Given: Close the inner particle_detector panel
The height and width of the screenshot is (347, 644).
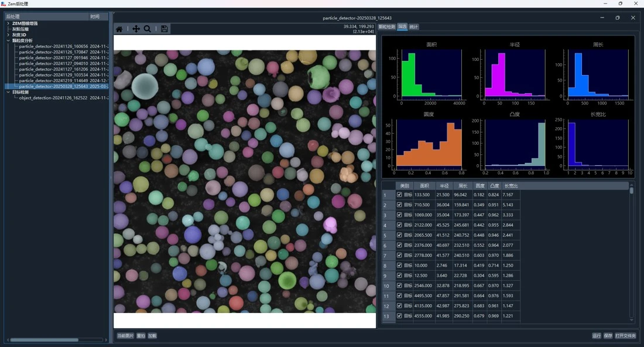Looking at the screenshot, I should [633, 18].
